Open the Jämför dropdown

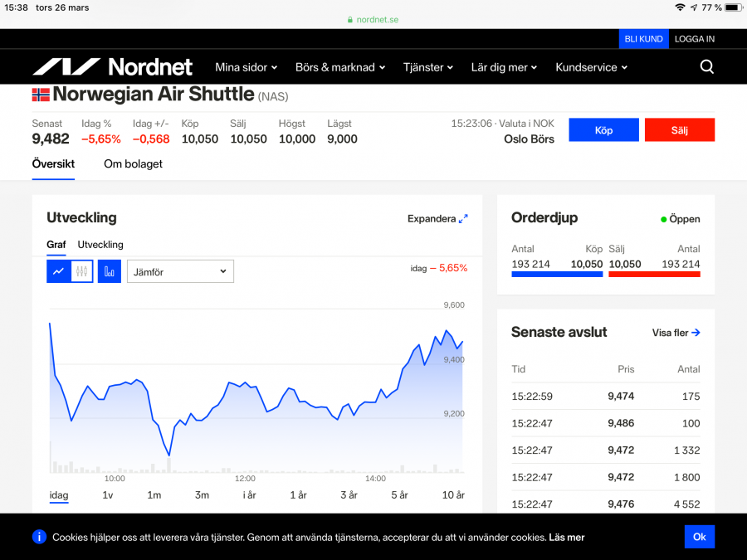pos(180,271)
